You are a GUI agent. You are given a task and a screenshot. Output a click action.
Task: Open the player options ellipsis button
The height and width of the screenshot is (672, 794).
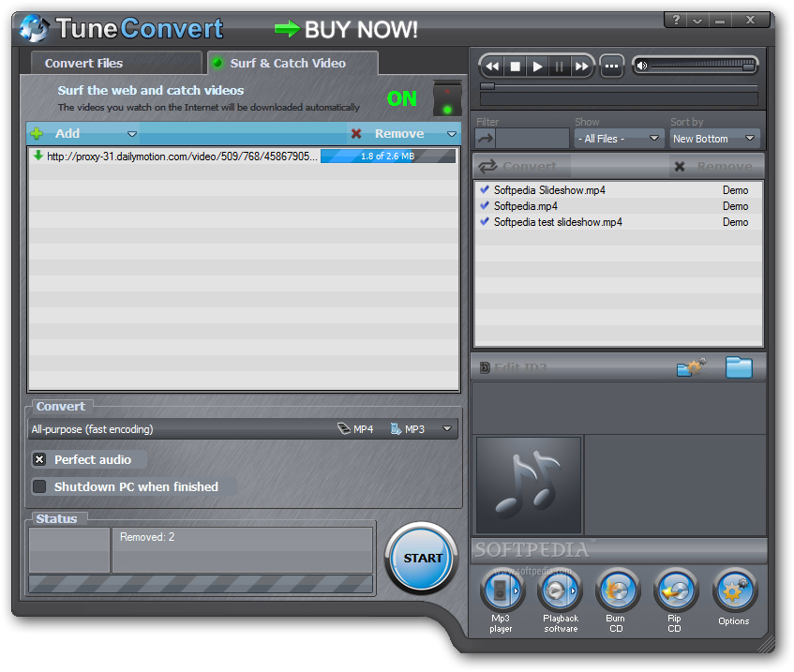pyautogui.click(x=612, y=67)
